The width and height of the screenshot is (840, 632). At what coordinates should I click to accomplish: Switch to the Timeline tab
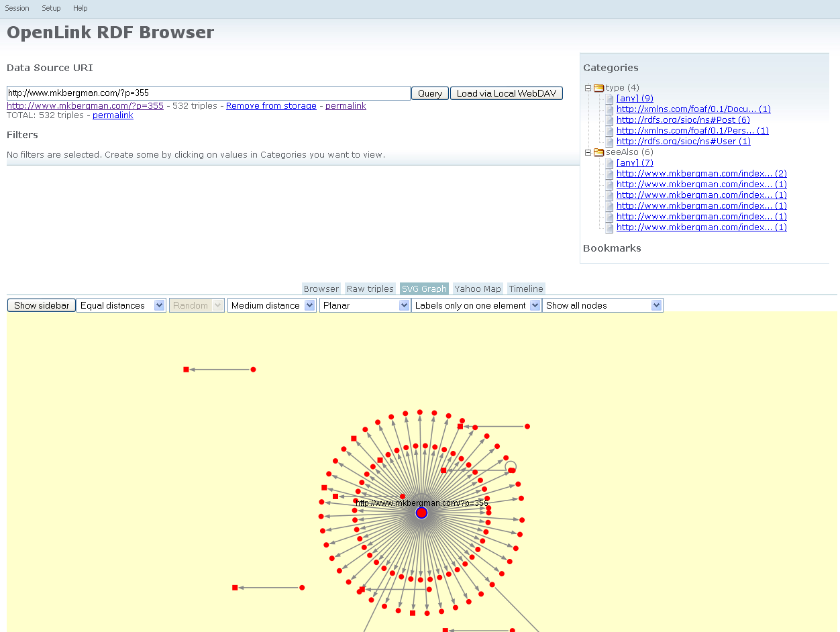pyautogui.click(x=526, y=288)
